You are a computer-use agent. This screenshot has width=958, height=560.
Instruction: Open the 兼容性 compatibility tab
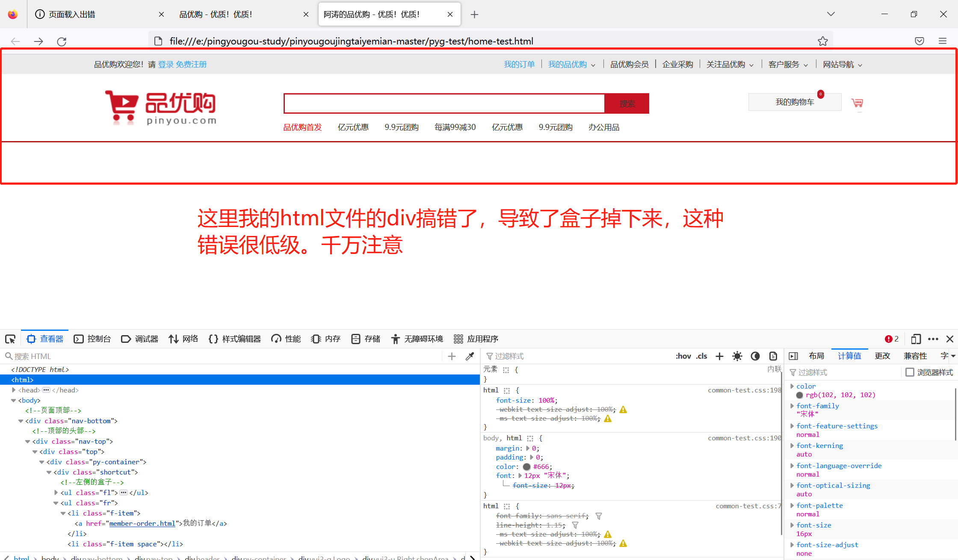(915, 356)
